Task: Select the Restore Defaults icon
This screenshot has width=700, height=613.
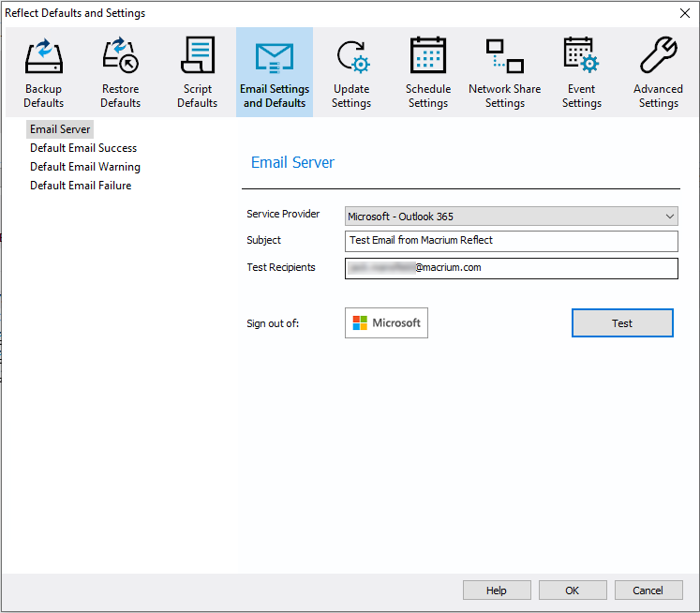Action: click(x=121, y=56)
